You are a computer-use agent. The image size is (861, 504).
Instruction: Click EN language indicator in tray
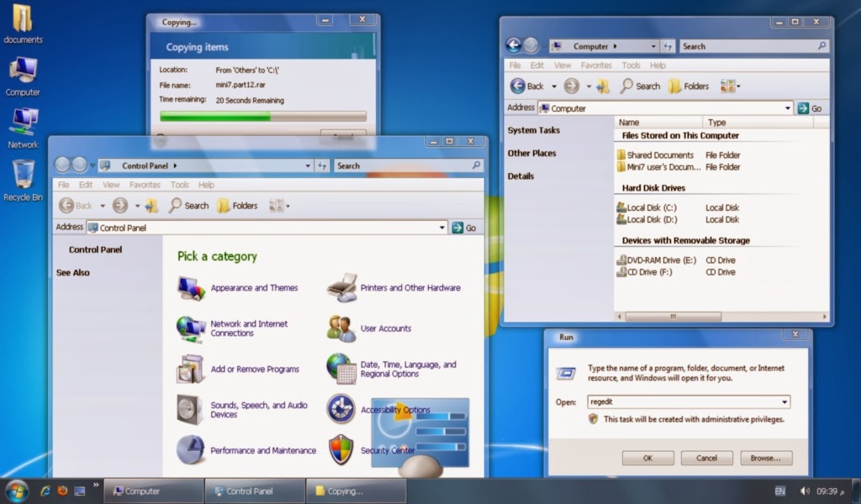pyautogui.click(x=779, y=491)
